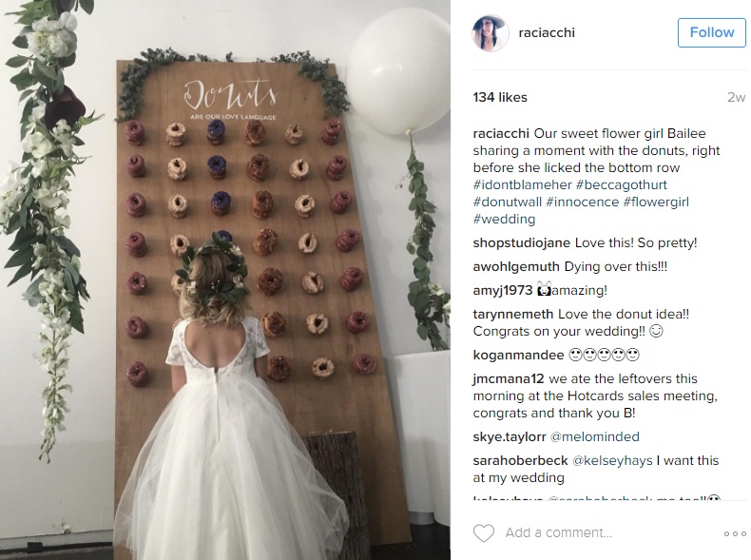Open the @melominded mention

click(594, 437)
